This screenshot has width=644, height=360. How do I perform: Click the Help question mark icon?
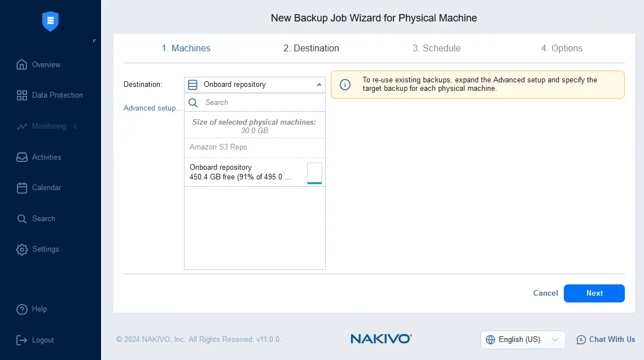[22, 309]
